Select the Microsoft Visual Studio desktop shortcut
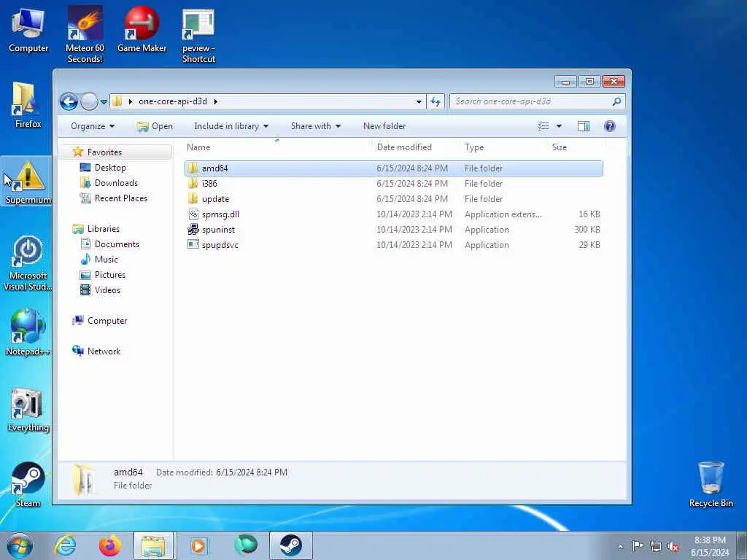Viewport: 747px width, 560px height. pyautogui.click(x=28, y=262)
